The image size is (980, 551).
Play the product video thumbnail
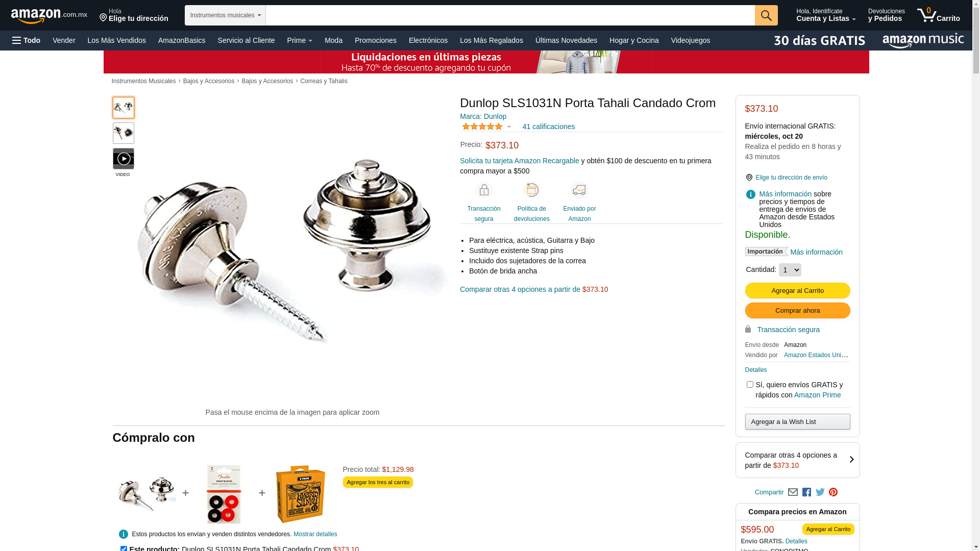pyautogui.click(x=124, y=159)
